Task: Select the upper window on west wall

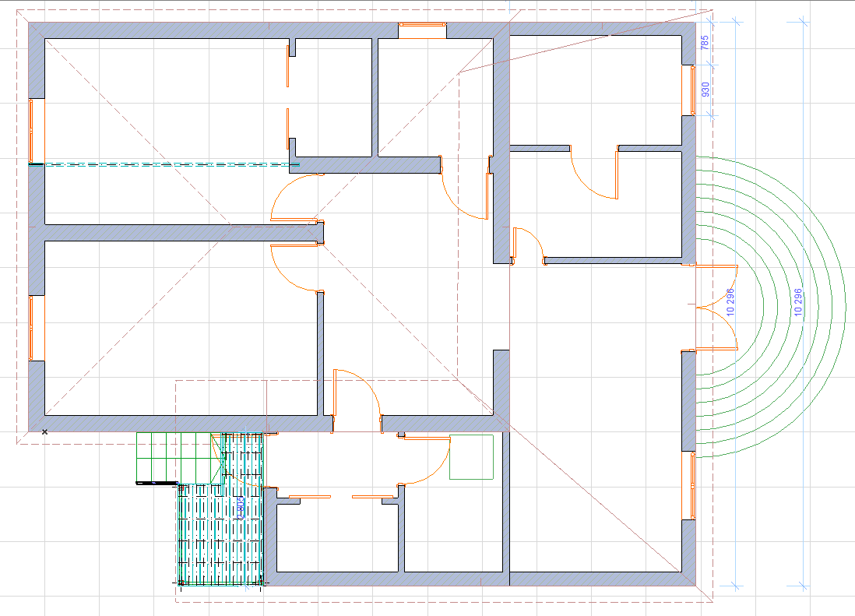Action: pos(36,131)
